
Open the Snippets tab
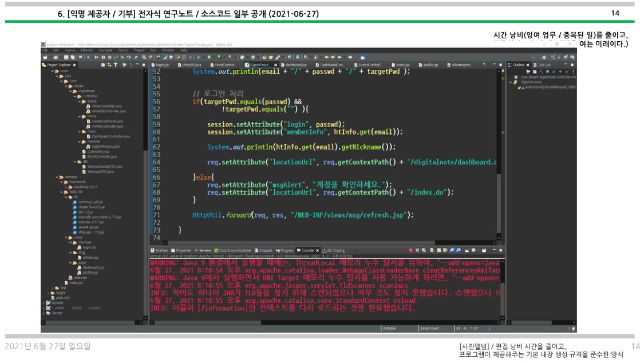click(263, 250)
